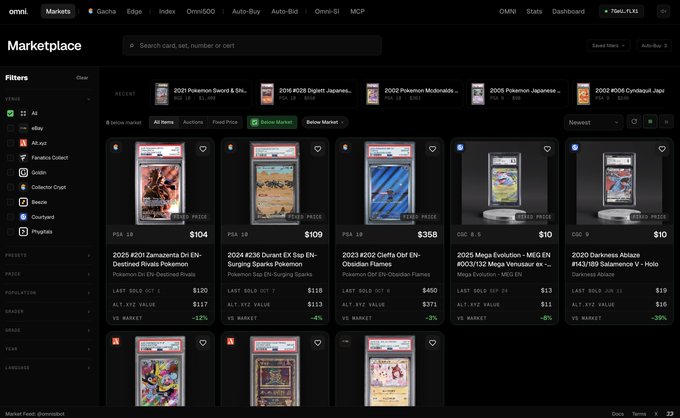Click the search magnifier icon
680x418 pixels.
tap(132, 46)
